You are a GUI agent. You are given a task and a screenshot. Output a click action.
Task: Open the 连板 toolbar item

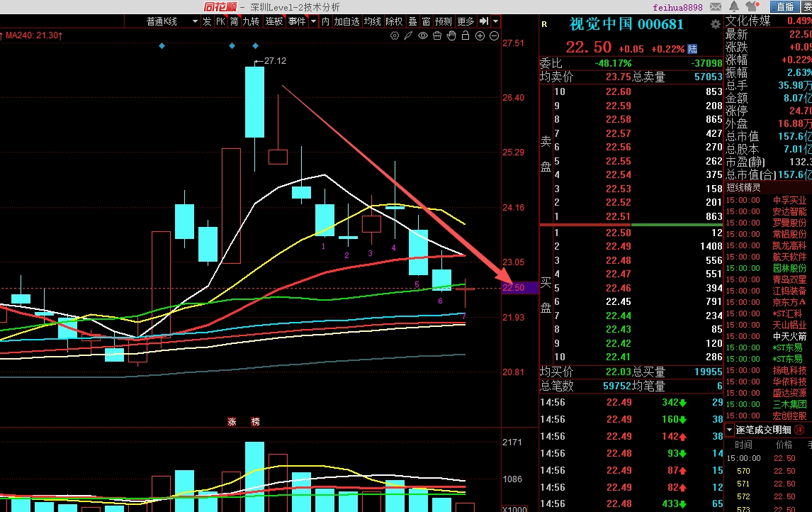(274, 21)
